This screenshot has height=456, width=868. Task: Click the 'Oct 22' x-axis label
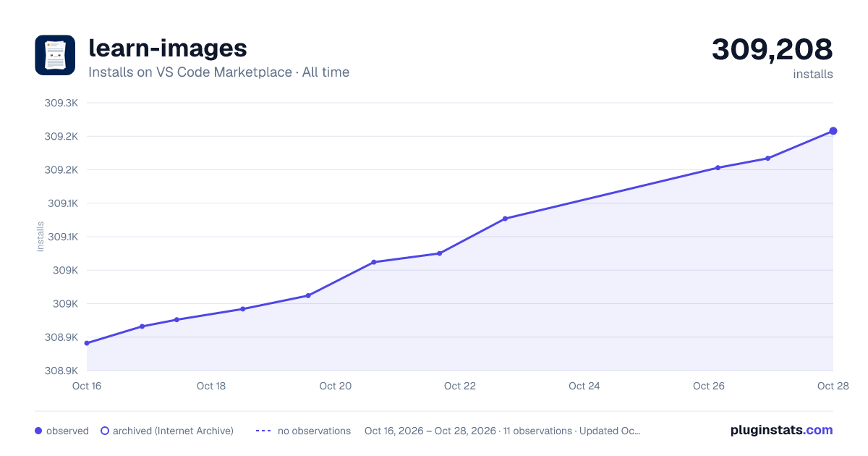tap(460, 386)
